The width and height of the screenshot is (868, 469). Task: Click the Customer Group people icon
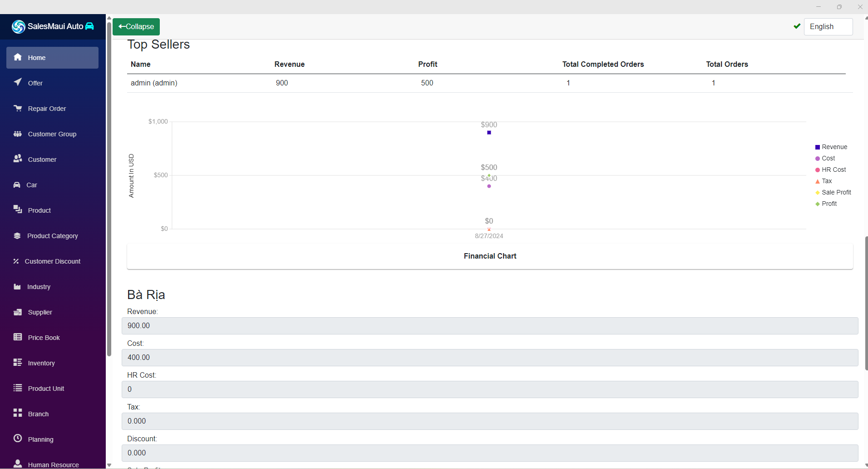pos(18,134)
